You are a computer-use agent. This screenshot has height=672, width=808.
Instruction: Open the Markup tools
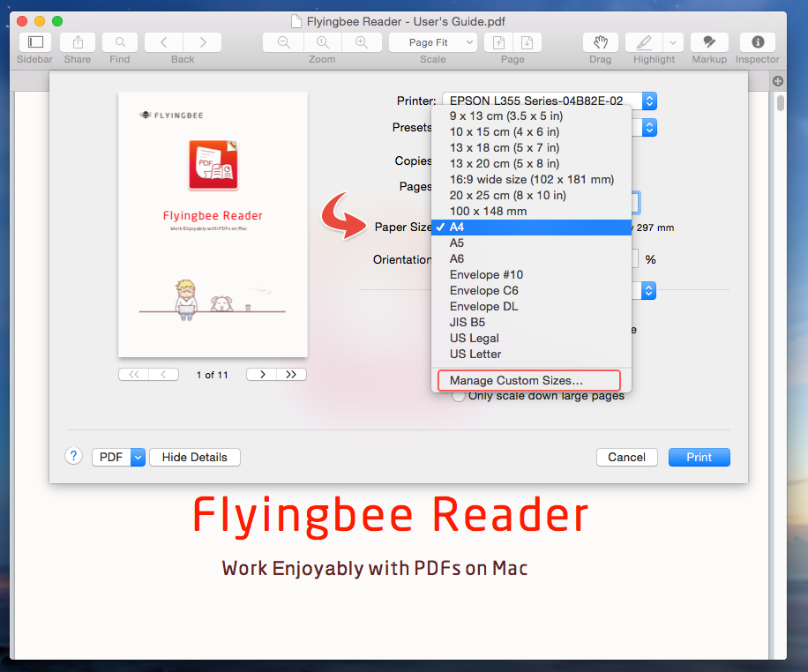point(709,42)
